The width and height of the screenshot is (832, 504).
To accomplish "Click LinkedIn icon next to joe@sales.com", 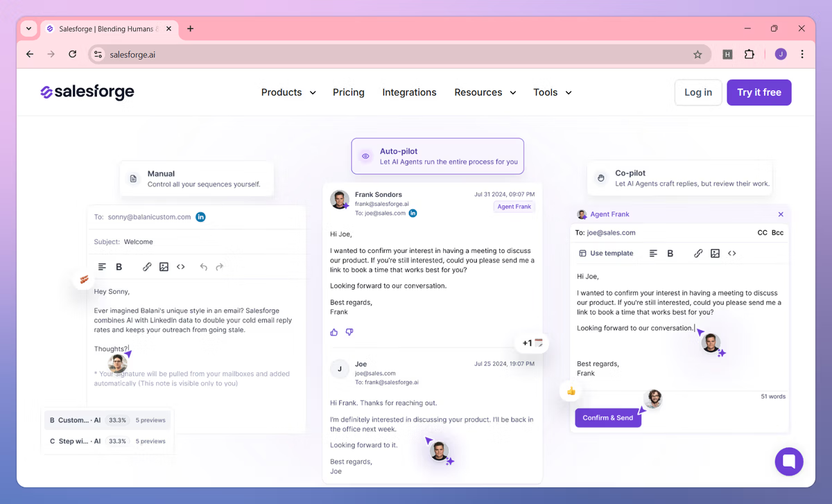I will [x=413, y=213].
